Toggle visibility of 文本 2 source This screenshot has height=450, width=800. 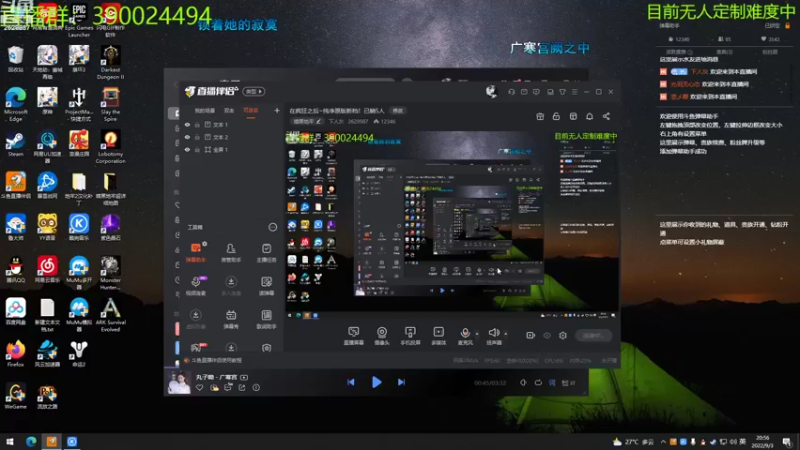[x=187, y=137]
